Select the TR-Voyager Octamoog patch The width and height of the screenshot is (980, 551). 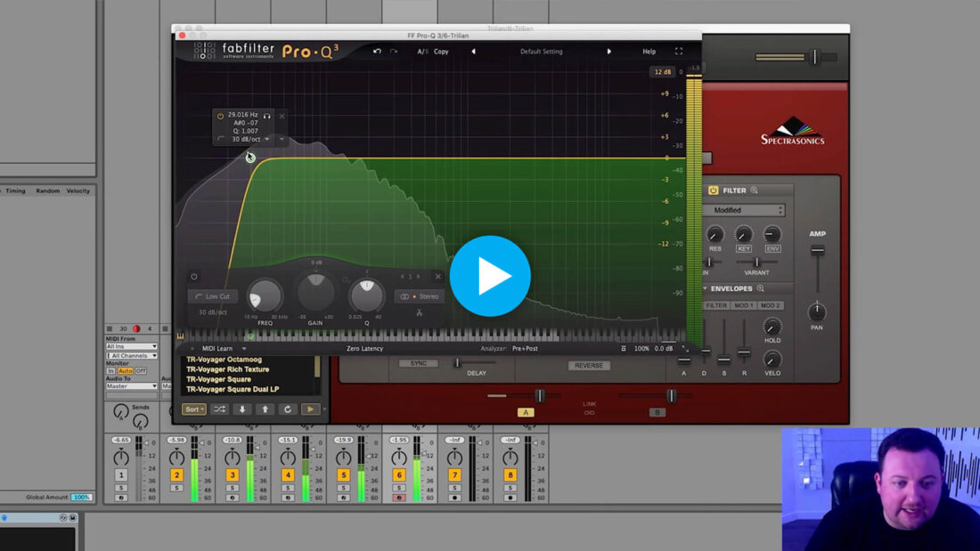tap(224, 360)
